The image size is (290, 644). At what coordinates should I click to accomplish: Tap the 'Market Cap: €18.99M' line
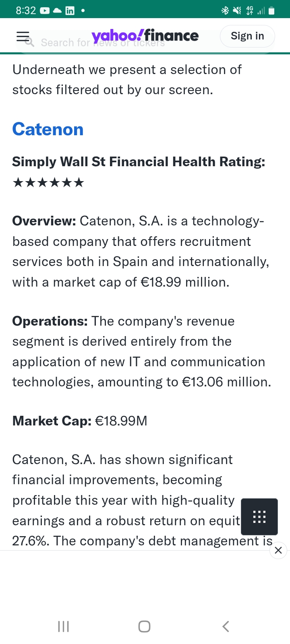click(x=80, y=421)
